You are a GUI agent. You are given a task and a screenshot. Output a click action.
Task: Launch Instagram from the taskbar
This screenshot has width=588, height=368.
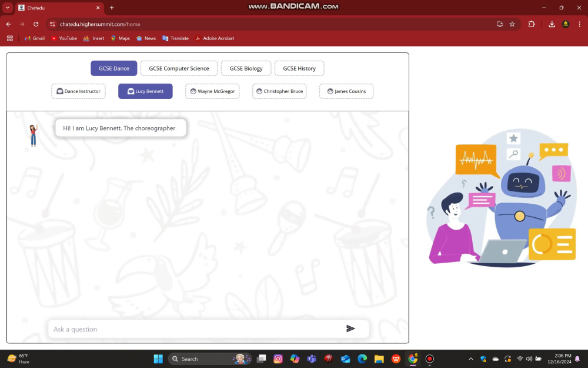[x=278, y=359]
